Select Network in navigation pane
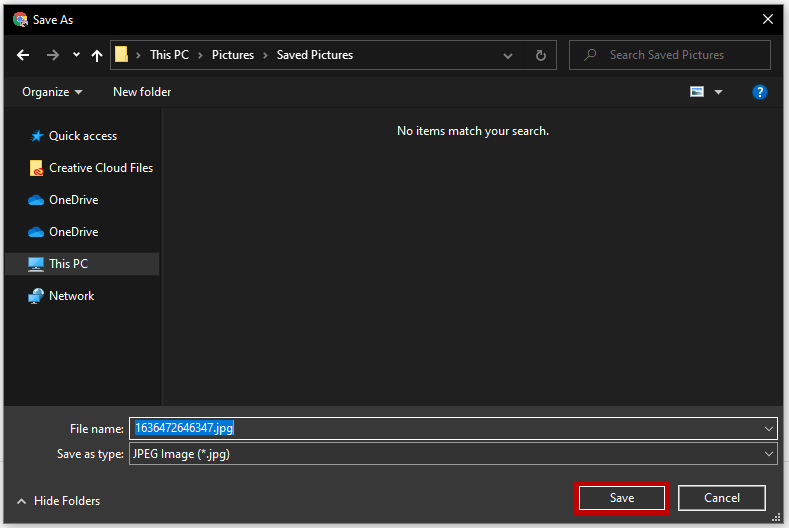789x528 pixels. [x=71, y=296]
